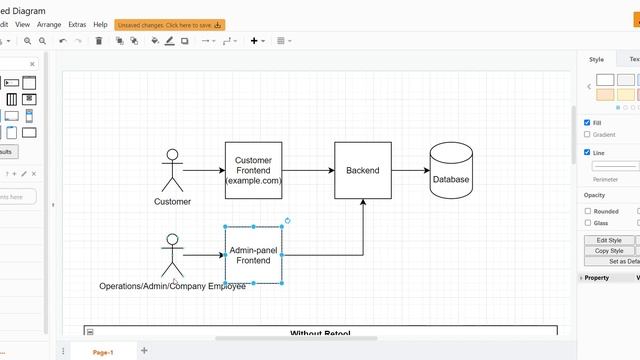Select the Page-1 tab
The image size is (640, 360).
point(103,352)
